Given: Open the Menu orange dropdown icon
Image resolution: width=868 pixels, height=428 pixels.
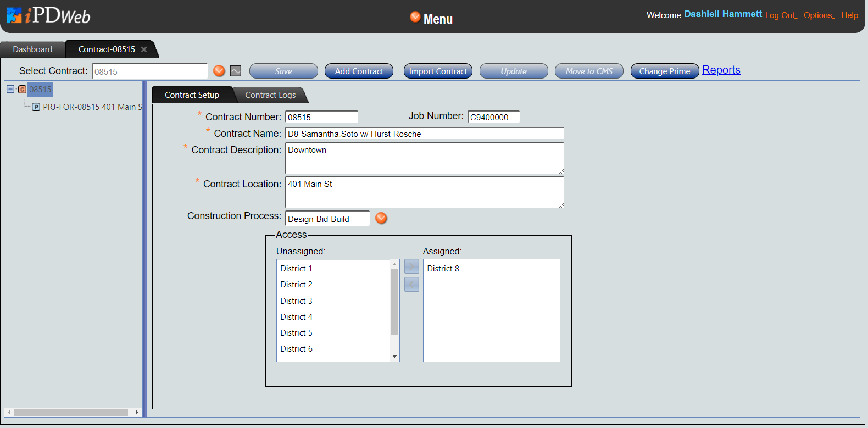Looking at the screenshot, I should click(x=415, y=17).
